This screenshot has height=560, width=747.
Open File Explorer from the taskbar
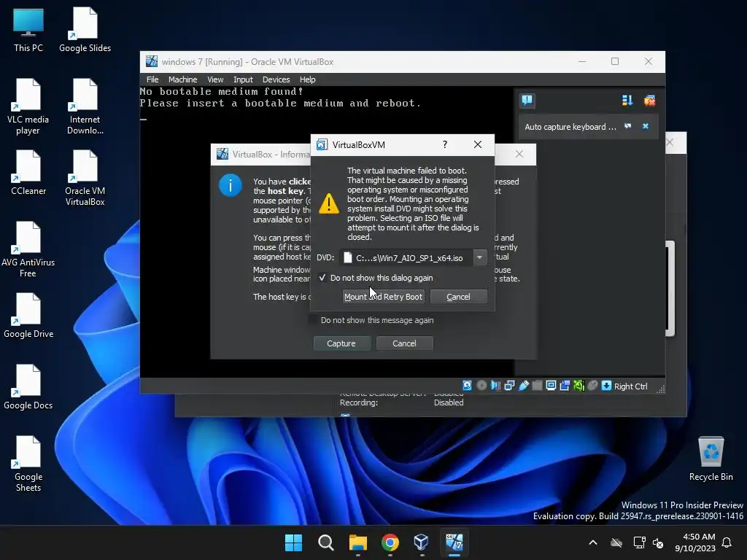(x=357, y=542)
